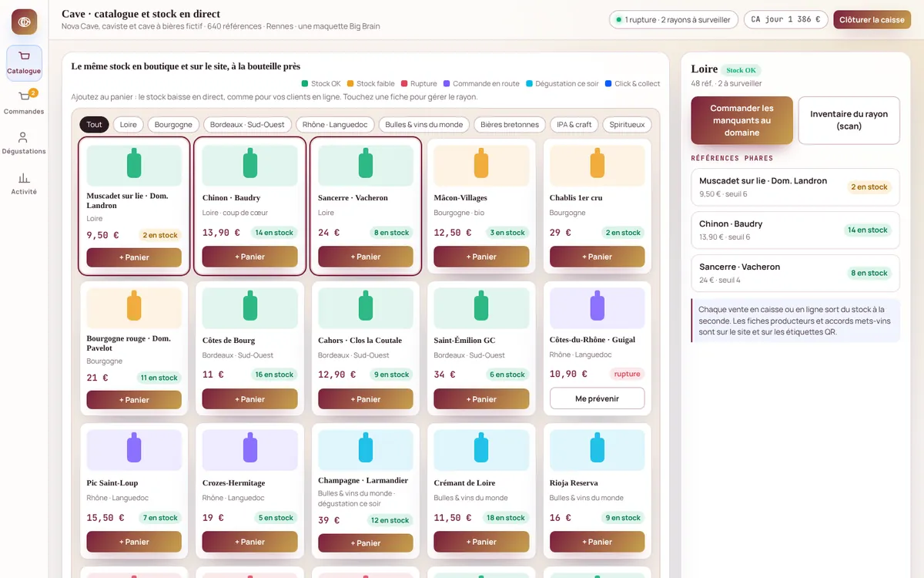Click the Mâcon-Villages bottle icon
The image size is (924, 578).
point(481,163)
